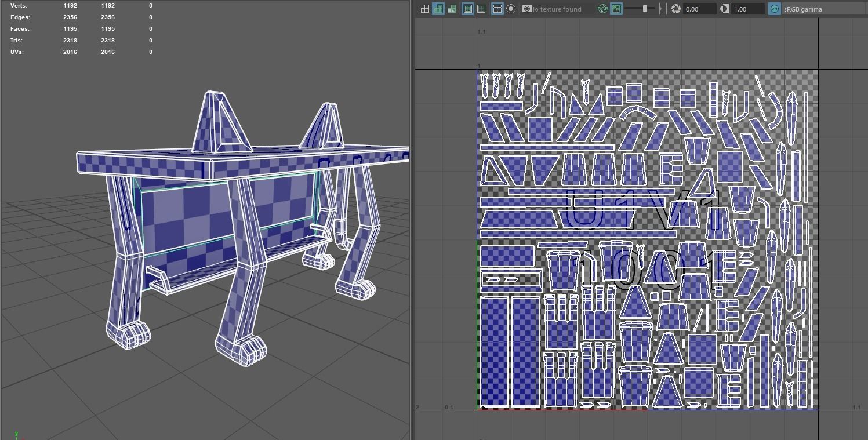This screenshot has width=868, height=440.
Task: Click the Faces count label
Action: pyautogui.click(x=20, y=29)
